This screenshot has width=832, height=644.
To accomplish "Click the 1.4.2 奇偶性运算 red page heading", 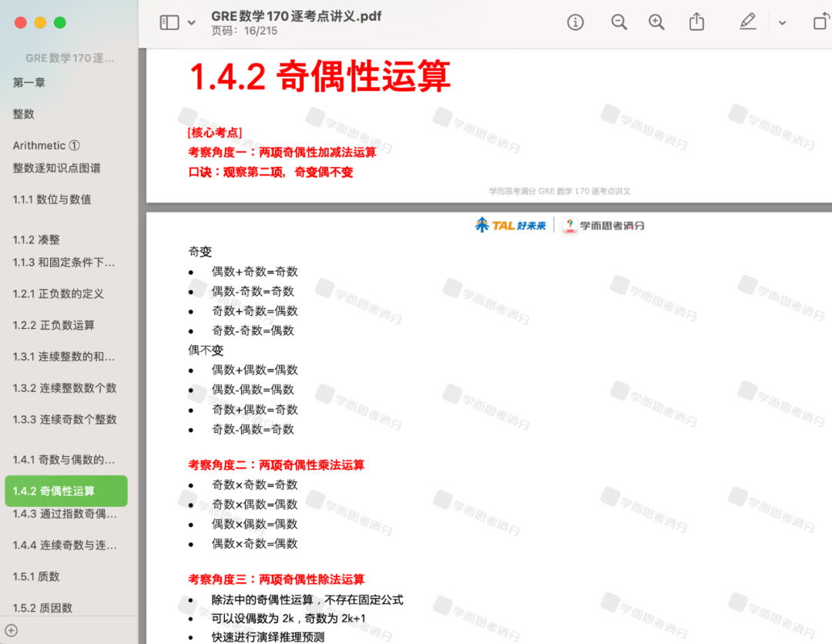I will (x=320, y=76).
